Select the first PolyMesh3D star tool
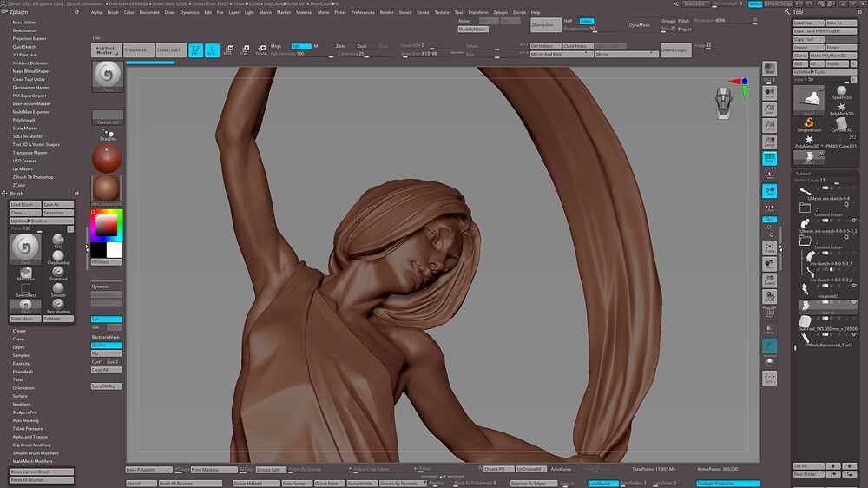868x488 pixels. 841,109
